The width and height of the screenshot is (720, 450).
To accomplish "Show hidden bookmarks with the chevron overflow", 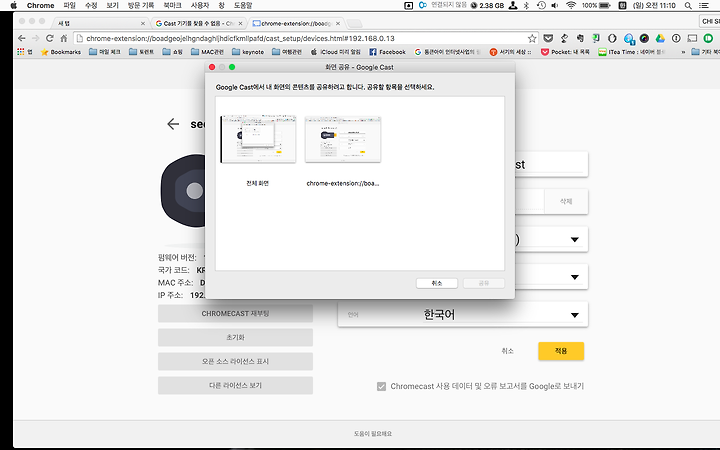I will (683, 52).
